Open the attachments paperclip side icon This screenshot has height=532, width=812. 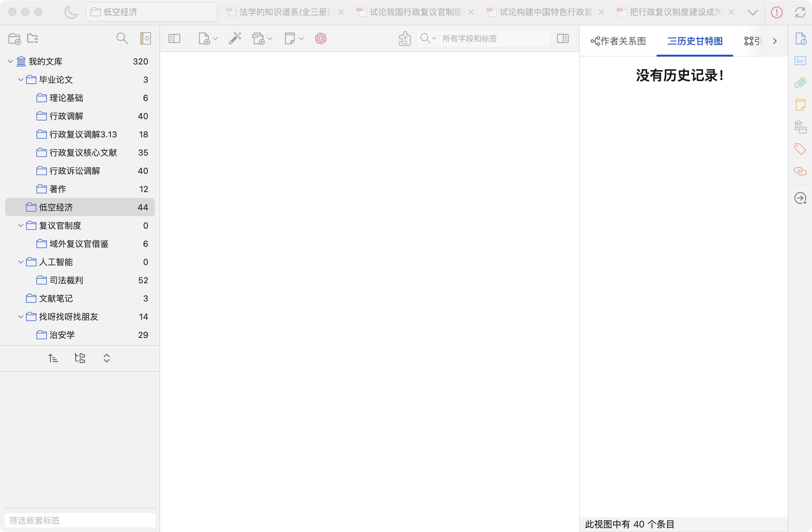click(x=800, y=83)
